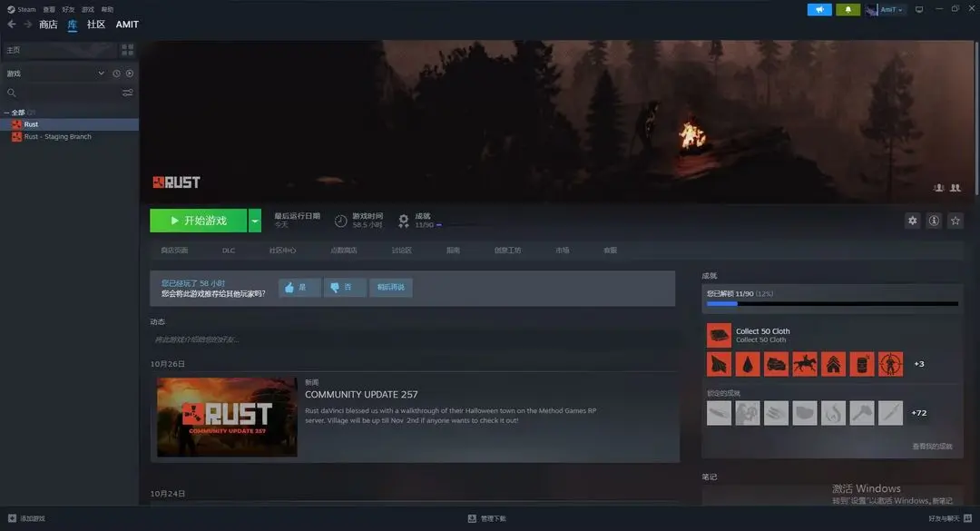The height and width of the screenshot is (531, 980).
Task: Open launch options arrow beside play button
Action: point(255,221)
